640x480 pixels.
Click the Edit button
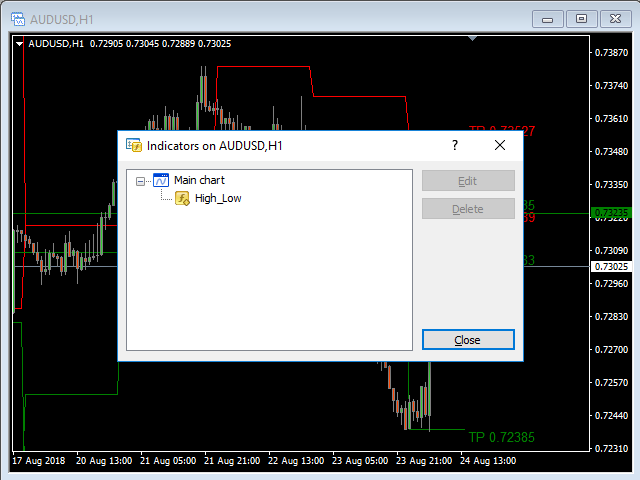click(x=468, y=181)
